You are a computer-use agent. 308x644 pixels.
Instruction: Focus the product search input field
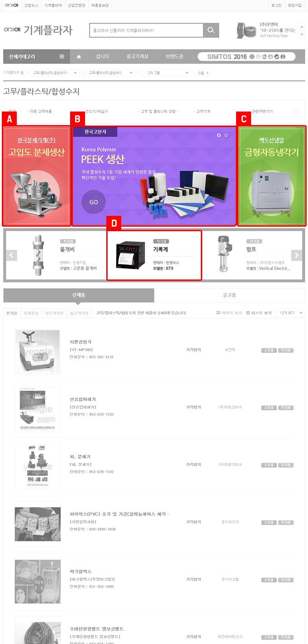pos(146,30)
